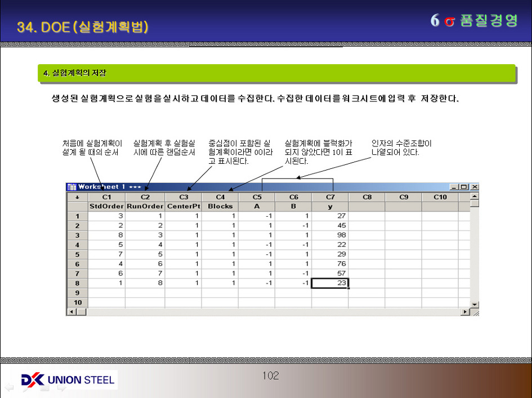Viewport: 532px width, 398px height.
Task: Select the C1 column header
Action: pos(106,197)
